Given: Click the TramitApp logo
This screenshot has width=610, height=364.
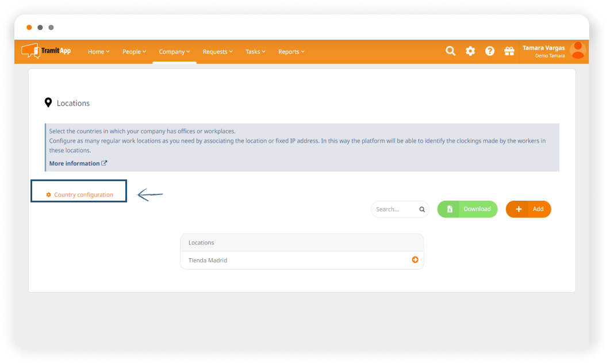Looking at the screenshot, I should pos(46,51).
